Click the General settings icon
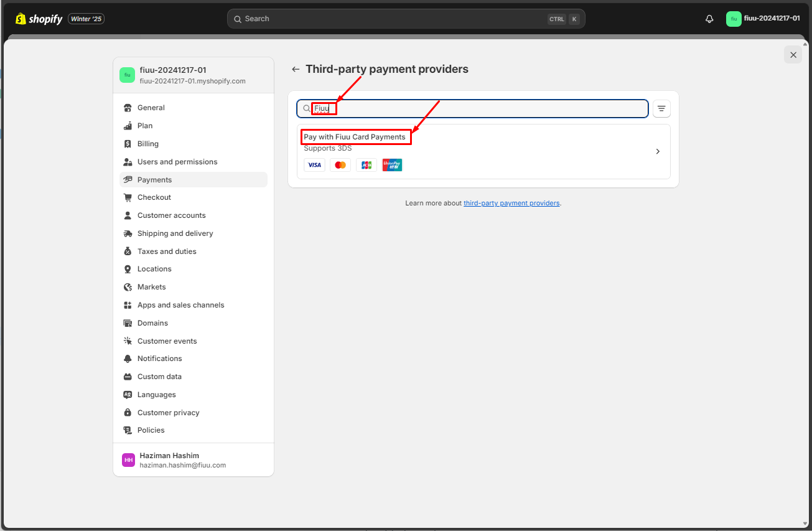Screen dimensions: 812x531 [x=128, y=108]
